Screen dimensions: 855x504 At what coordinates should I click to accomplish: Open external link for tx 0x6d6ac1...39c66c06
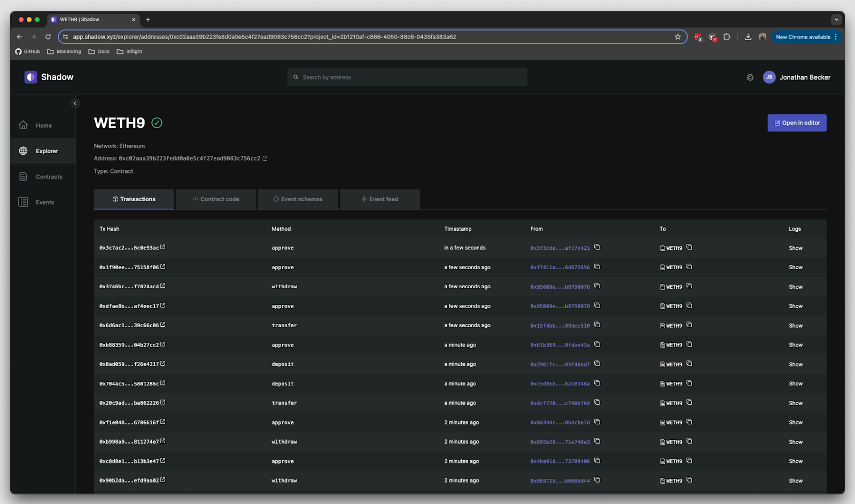pos(163,325)
